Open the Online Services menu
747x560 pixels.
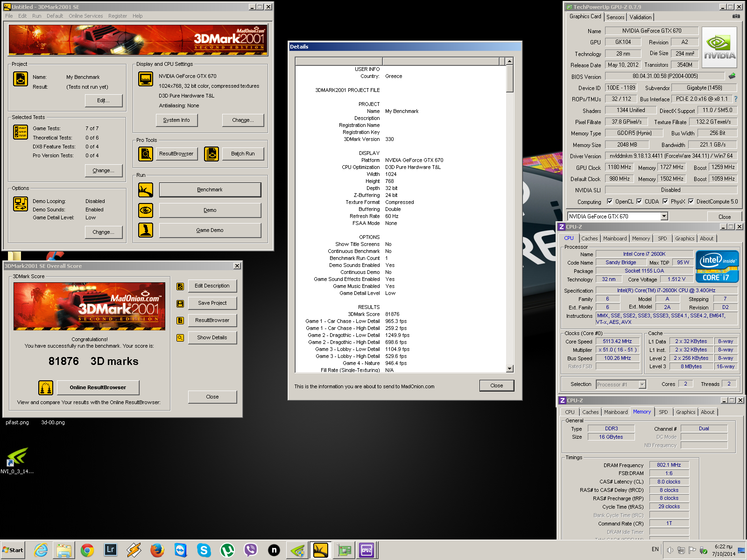[x=86, y=16]
